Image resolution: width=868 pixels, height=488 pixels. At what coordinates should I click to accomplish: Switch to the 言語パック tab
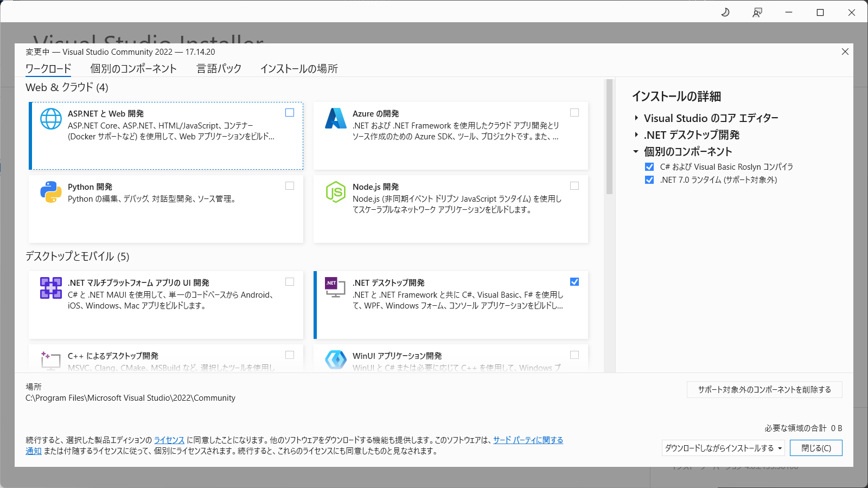pos(219,69)
